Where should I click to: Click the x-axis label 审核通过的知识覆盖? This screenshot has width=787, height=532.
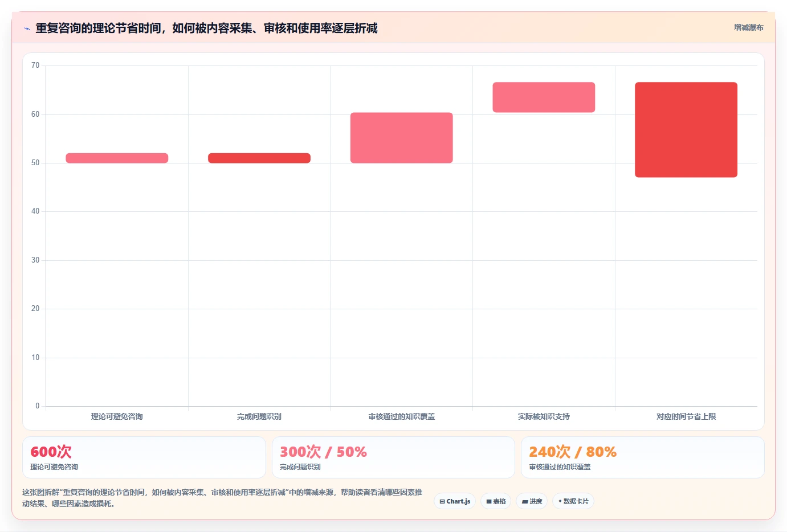(x=402, y=416)
